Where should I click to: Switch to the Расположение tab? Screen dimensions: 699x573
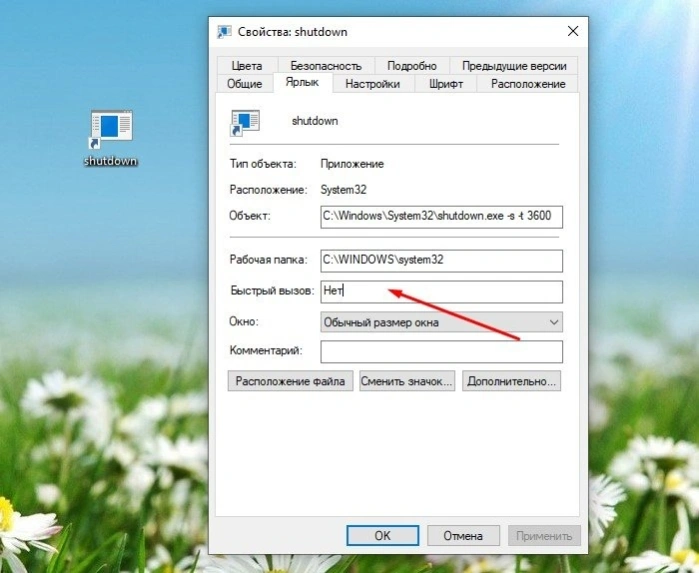coord(528,84)
